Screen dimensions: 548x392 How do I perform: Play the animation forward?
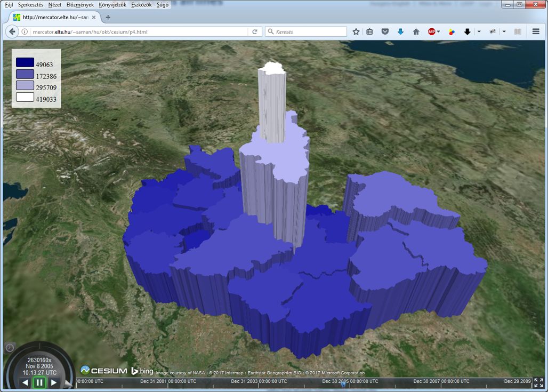point(53,382)
